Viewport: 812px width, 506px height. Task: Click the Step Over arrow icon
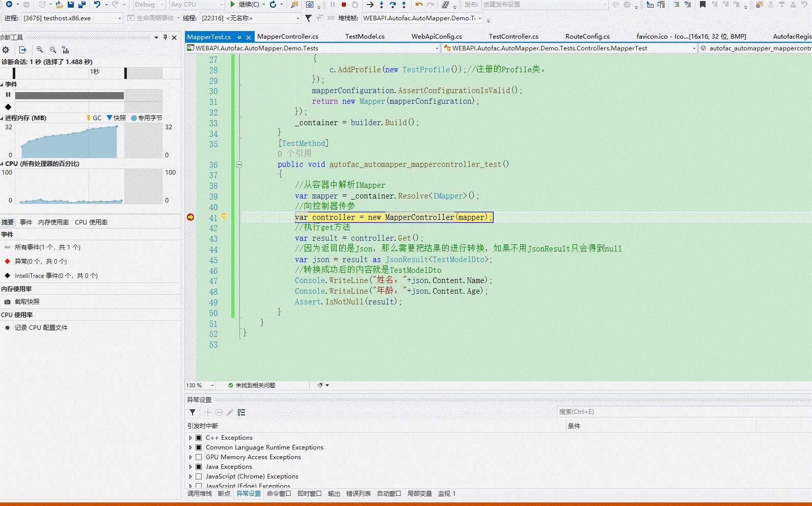point(392,5)
